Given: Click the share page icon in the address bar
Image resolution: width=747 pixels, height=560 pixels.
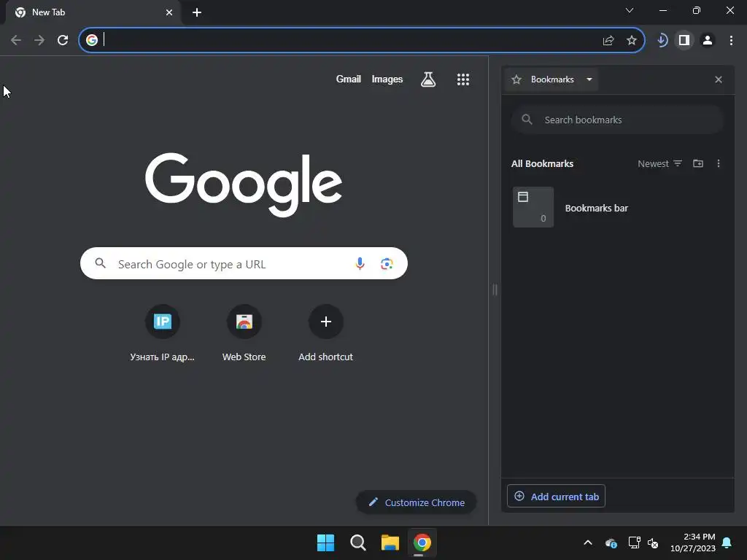Looking at the screenshot, I should [608, 41].
